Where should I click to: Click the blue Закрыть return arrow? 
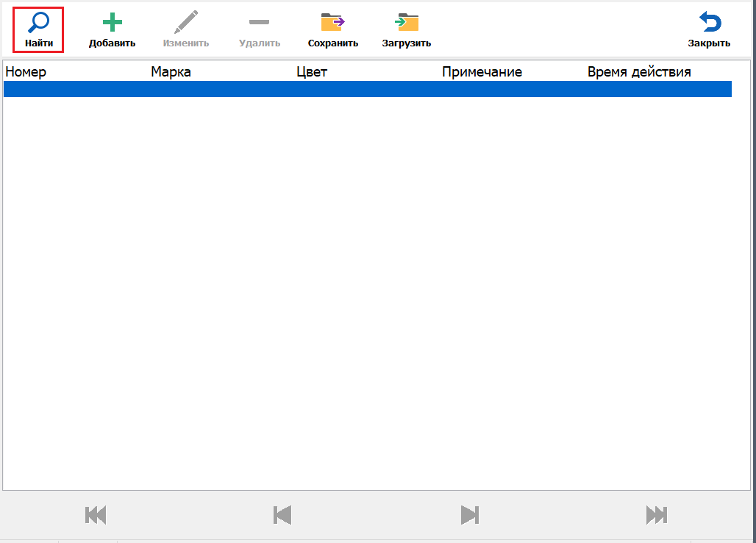click(x=709, y=23)
